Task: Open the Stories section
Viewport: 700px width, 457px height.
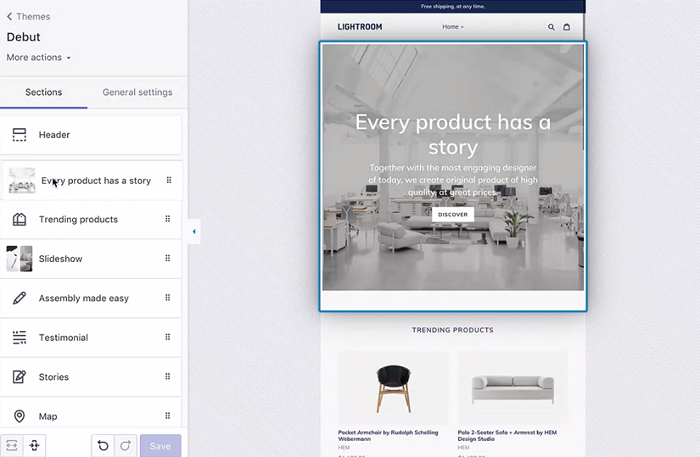Action: click(91, 377)
